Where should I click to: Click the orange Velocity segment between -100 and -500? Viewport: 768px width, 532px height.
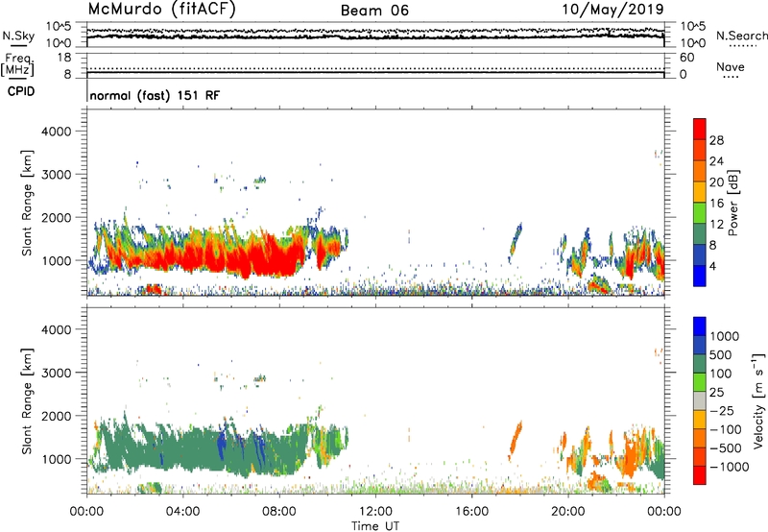coord(700,439)
